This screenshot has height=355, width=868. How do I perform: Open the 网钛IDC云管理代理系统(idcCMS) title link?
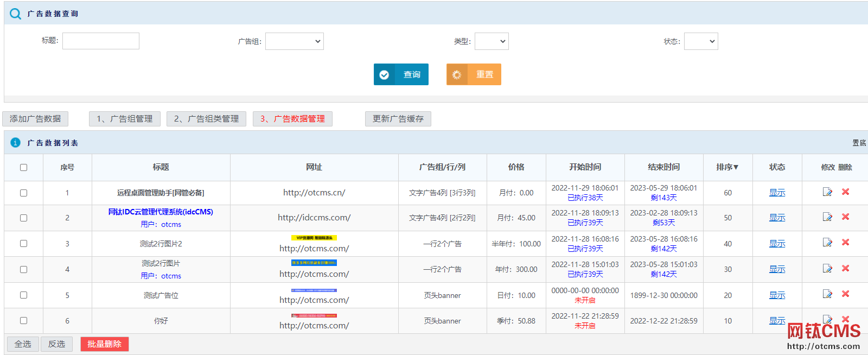(161, 212)
